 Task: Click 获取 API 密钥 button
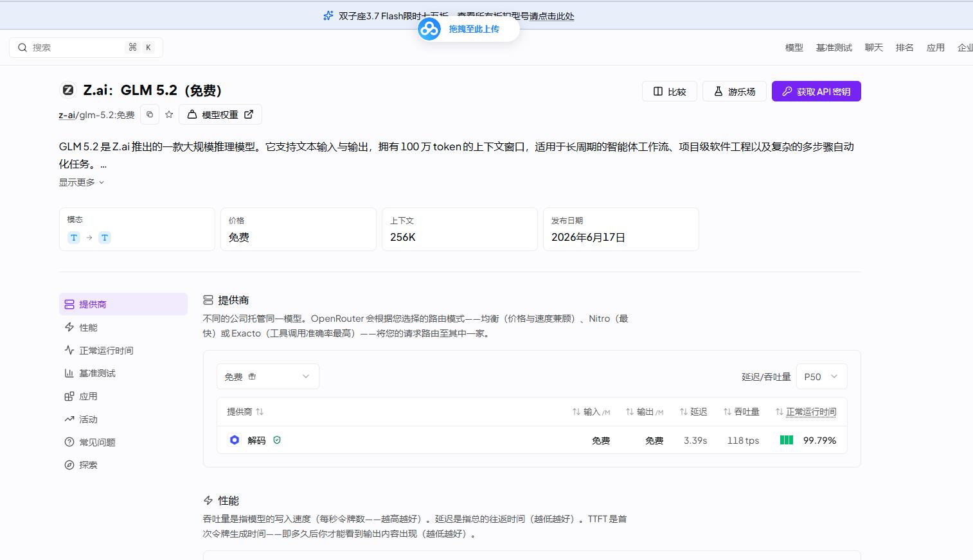tap(816, 91)
